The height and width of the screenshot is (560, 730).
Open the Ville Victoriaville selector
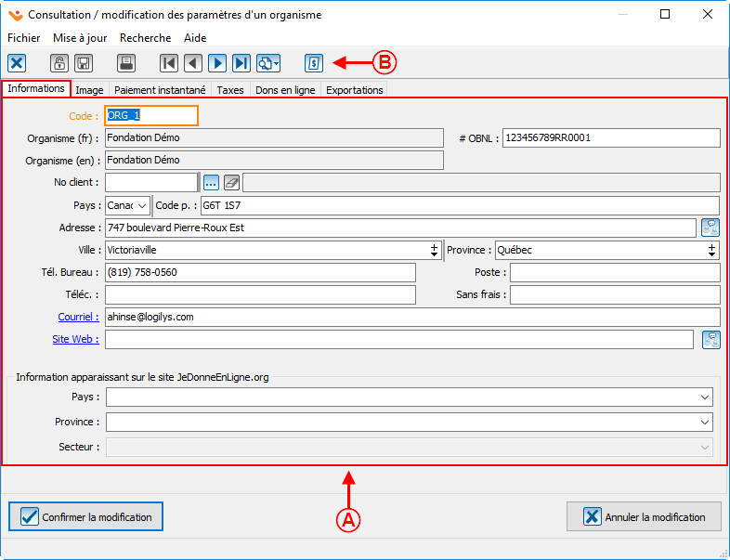[x=434, y=250]
